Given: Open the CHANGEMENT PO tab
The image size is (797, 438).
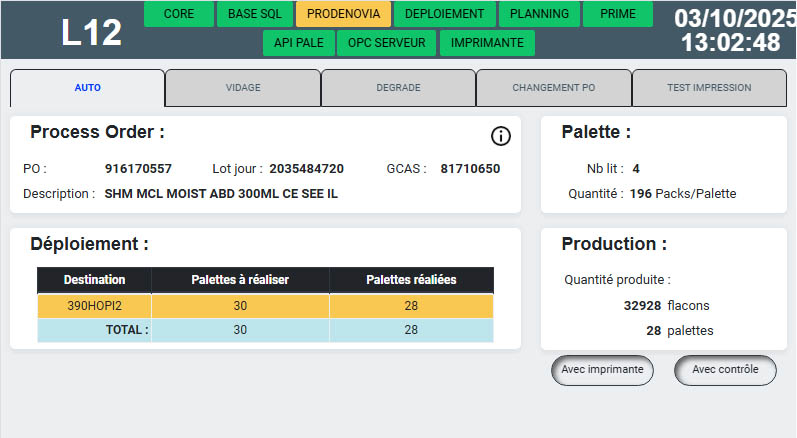Looking at the screenshot, I should click(553, 88).
